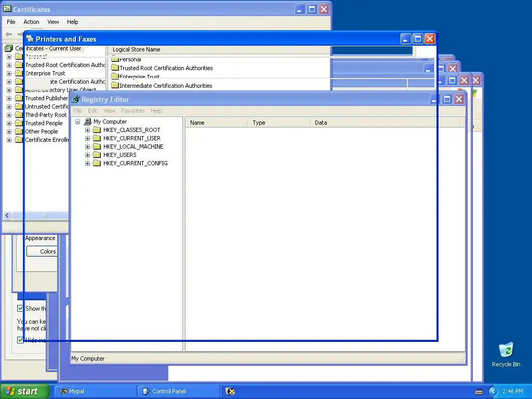The image size is (532, 399).
Task: Open the Recycle Bin desktop icon
Action: (x=506, y=351)
